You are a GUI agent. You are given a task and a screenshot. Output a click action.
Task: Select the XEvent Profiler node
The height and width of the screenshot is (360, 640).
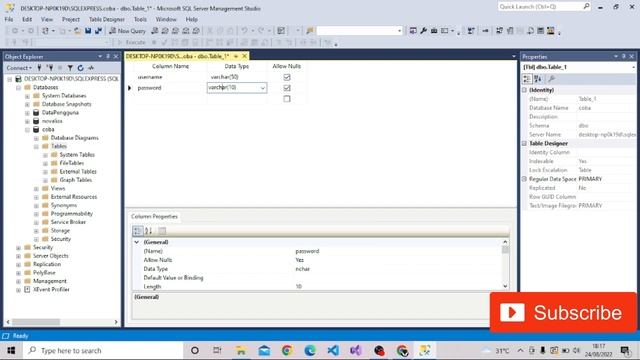(x=51, y=289)
